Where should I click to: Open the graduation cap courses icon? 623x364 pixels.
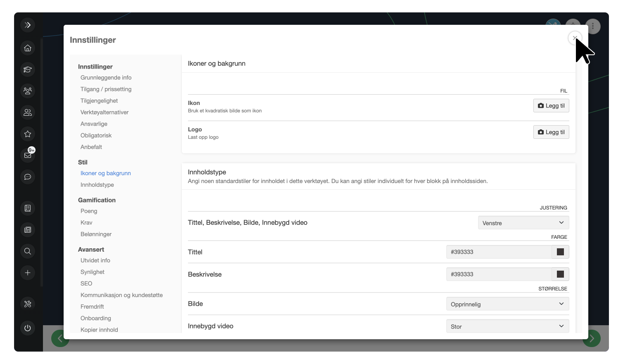coord(28,69)
